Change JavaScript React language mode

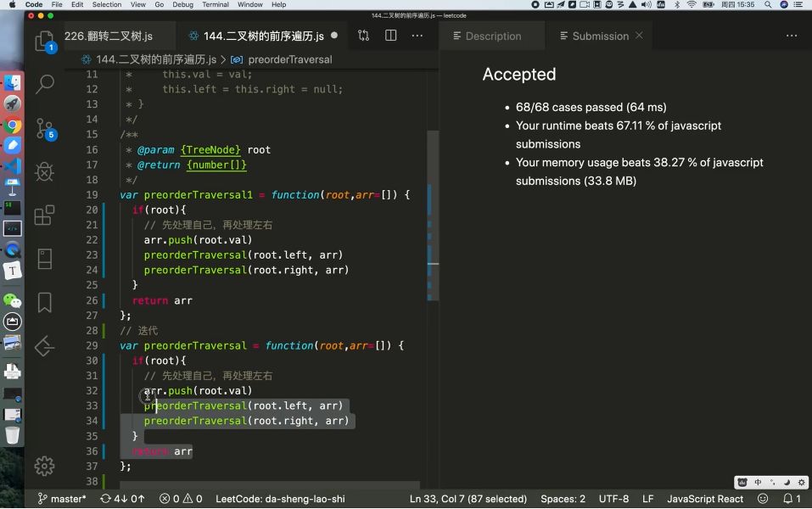coord(705,499)
